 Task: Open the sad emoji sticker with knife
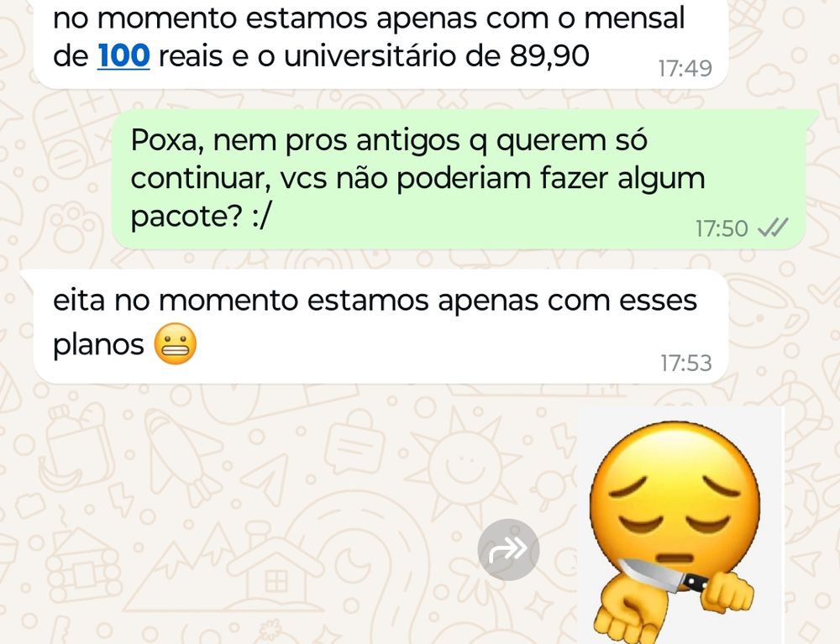pyautogui.click(x=678, y=526)
